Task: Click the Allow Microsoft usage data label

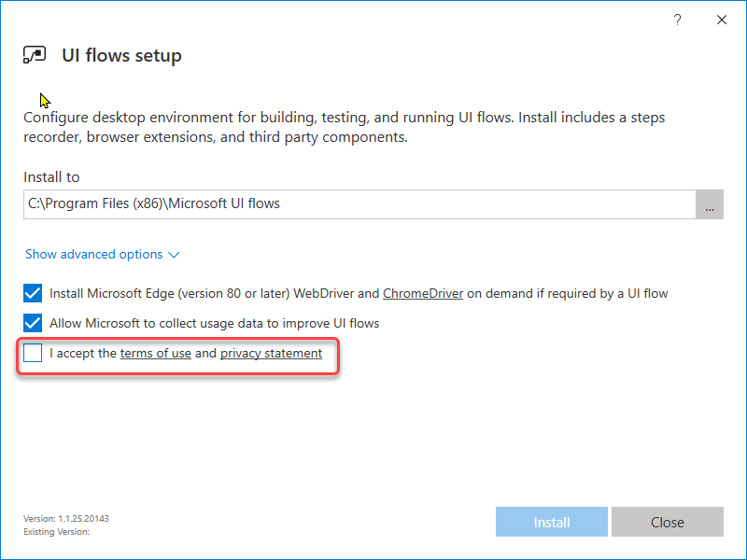Action: point(215,323)
